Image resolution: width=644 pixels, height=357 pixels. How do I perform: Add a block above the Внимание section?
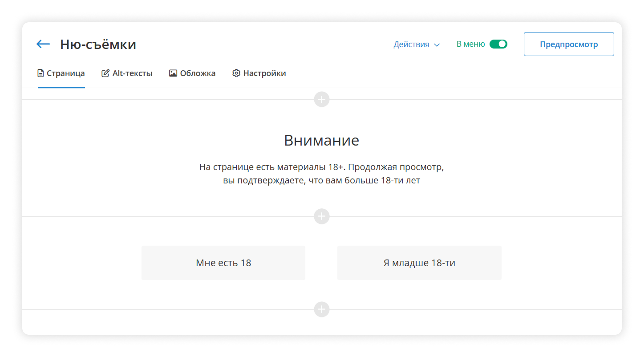321,99
